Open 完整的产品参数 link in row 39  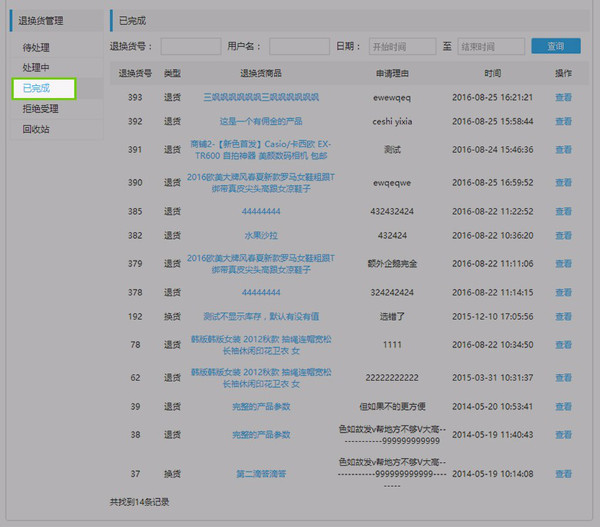point(261,406)
